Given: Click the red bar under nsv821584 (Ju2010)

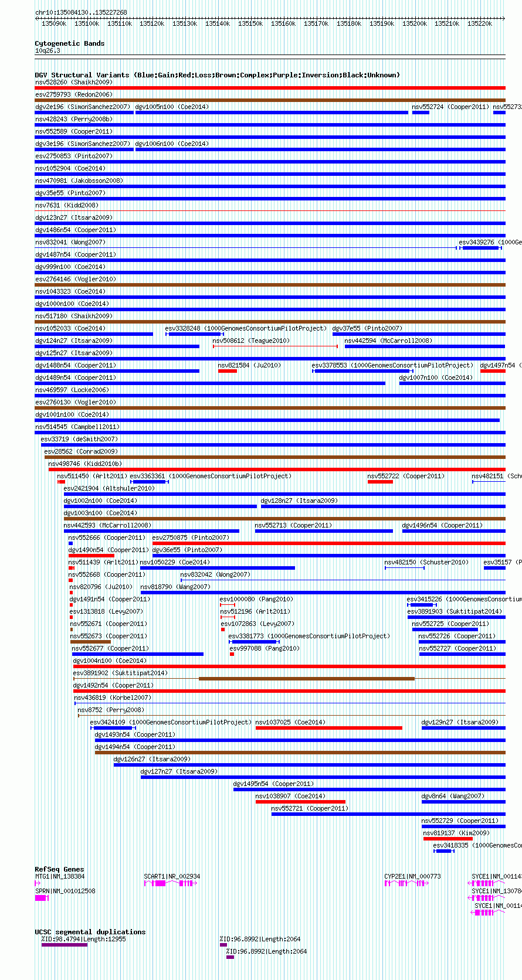Looking at the screenshot, I should tap(228, 371).
